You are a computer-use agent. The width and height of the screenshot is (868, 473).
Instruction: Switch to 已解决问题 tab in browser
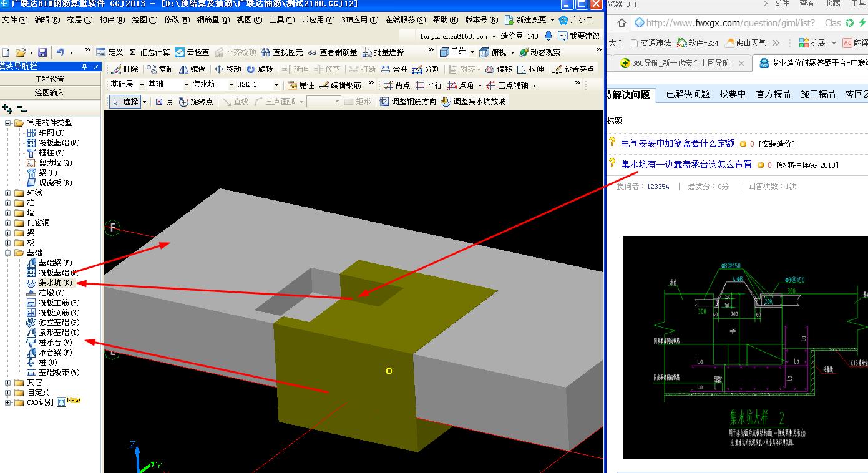688,94
